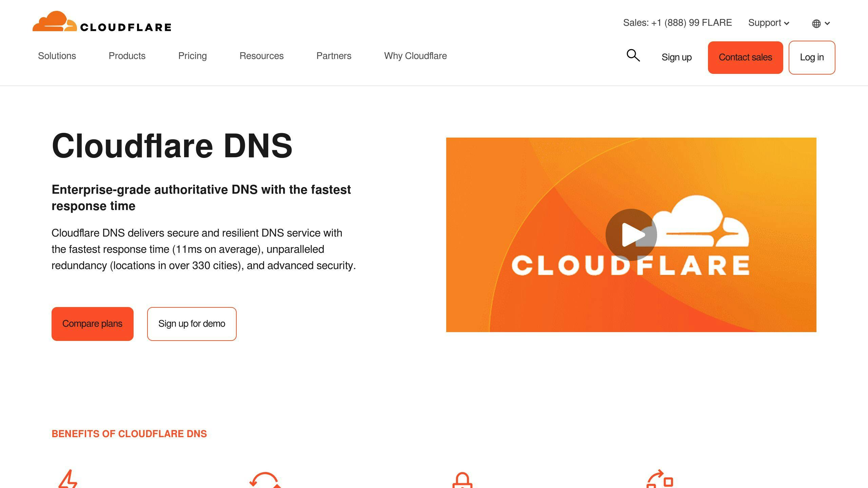This screenshot has width=868, height=488.
Task: Click the Cloudflare DNS heading
Action: click(x=172, y=146)
